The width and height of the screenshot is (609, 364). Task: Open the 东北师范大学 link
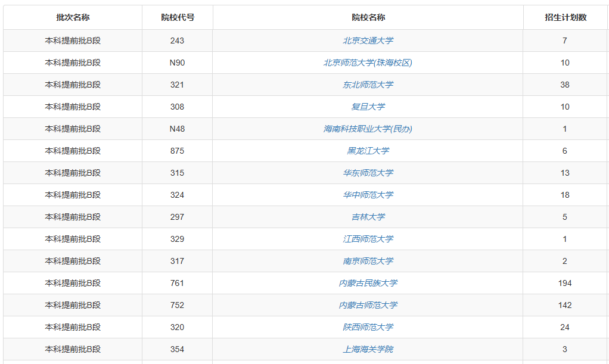click(368, 85)
